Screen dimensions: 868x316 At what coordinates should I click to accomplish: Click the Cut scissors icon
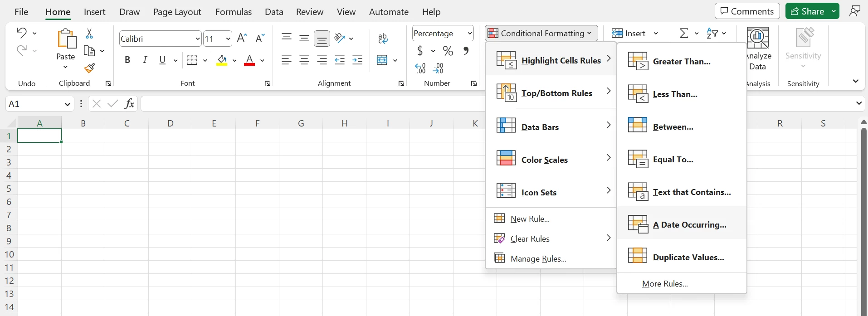pos(89,34)
